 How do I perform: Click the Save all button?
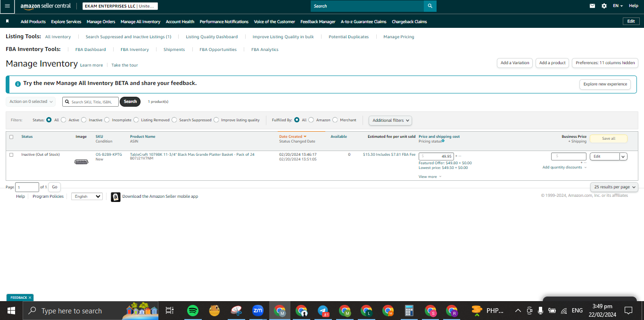click(x=609, y=139)
